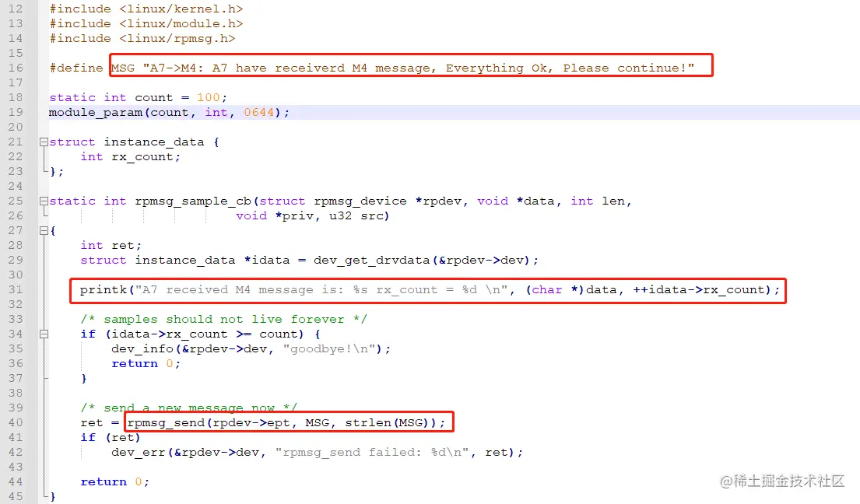
Task: Click the function name 'rpmsg_sample_cb'
Action: point(193,201)
